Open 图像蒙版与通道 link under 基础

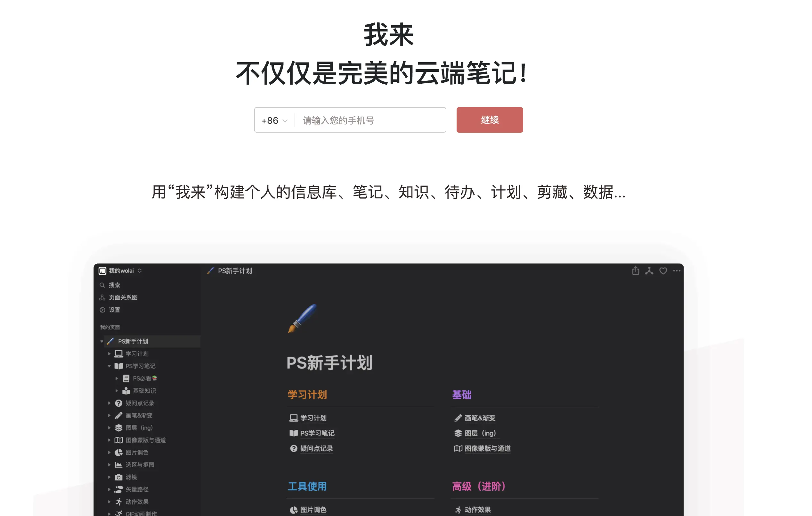[488, 448]
